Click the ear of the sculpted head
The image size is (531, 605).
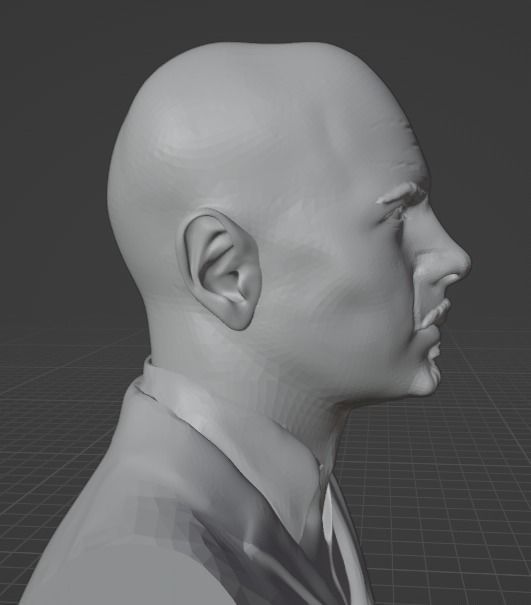pos(221,270)
